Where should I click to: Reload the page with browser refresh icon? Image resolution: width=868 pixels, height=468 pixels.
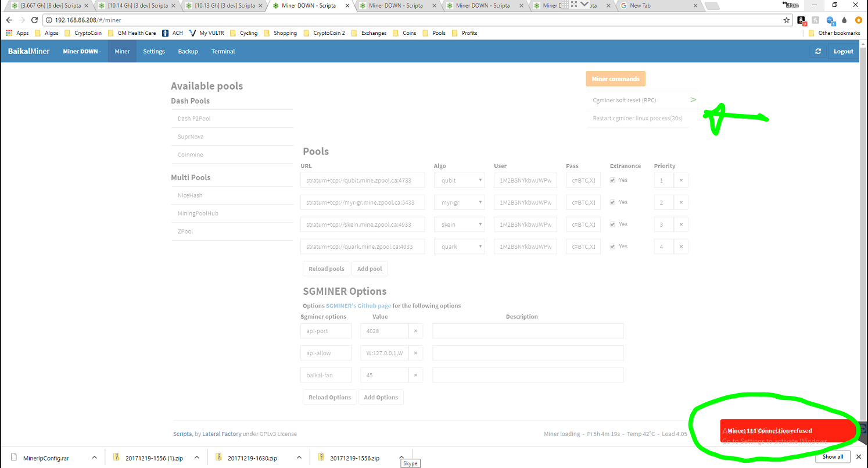(35, 20)
